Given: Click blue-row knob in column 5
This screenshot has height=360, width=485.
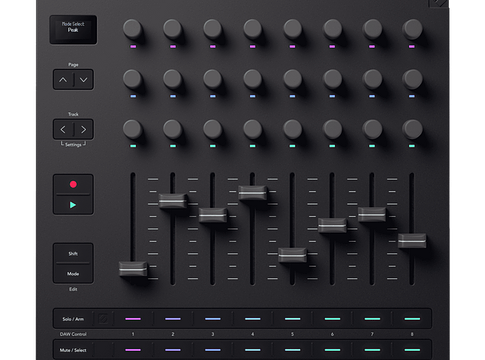Looking at the screenshot, I should [293, 79].
